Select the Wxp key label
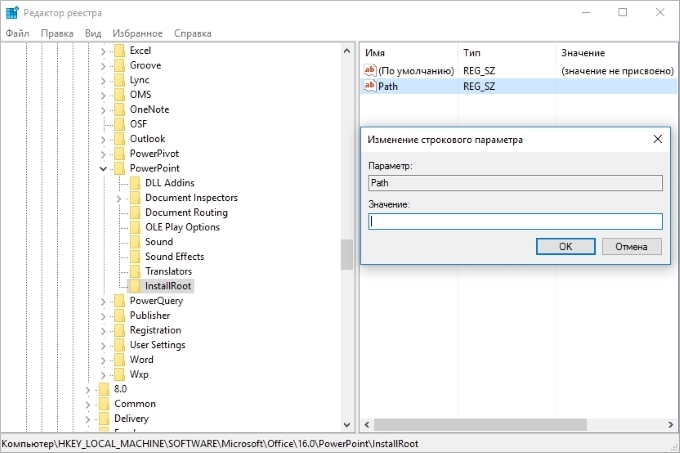680x453 pixels. coord(139,375)
